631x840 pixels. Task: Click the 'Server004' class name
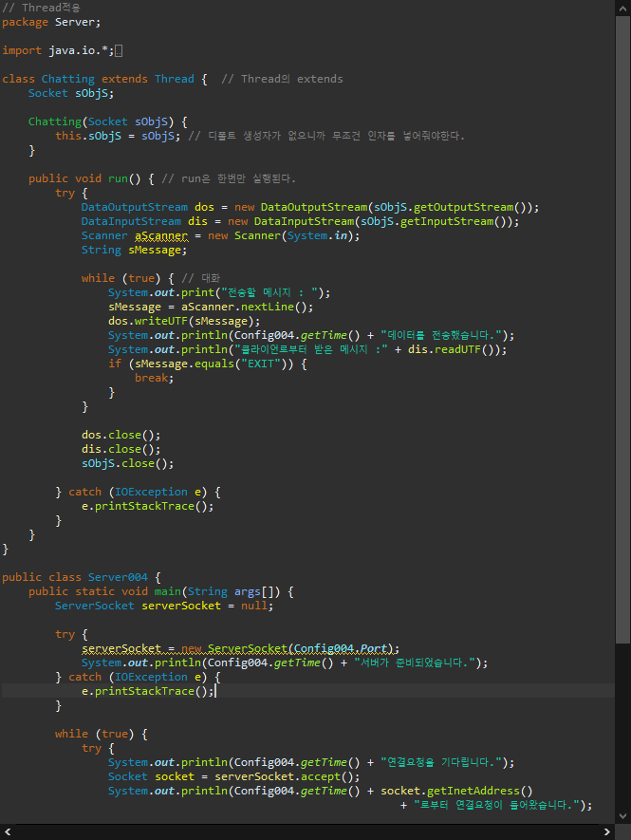click(x=118, y=577)
